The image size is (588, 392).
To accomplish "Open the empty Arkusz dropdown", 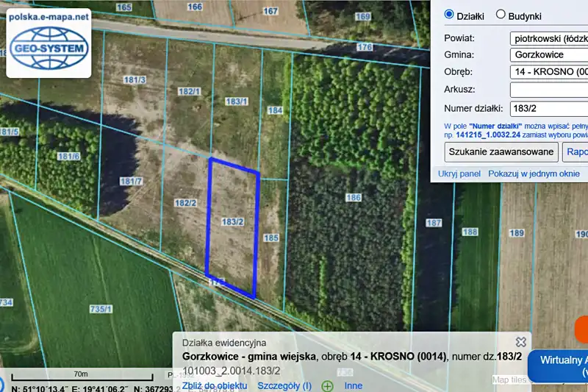I will click(548, 90).
